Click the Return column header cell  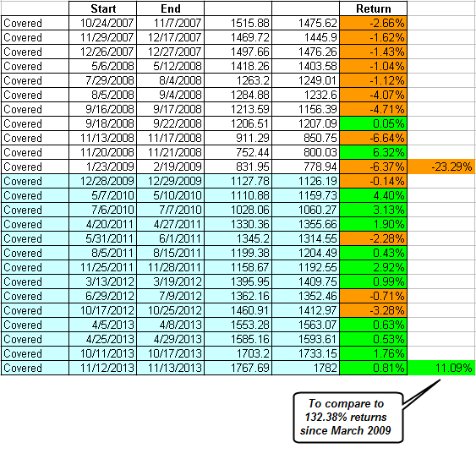point(374,8)
